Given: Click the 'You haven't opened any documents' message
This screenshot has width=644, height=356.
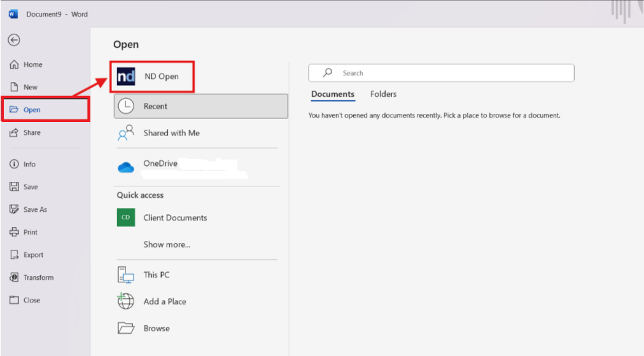Looking at the screenshot, I should pyautogui.click(x=434, y=116).
